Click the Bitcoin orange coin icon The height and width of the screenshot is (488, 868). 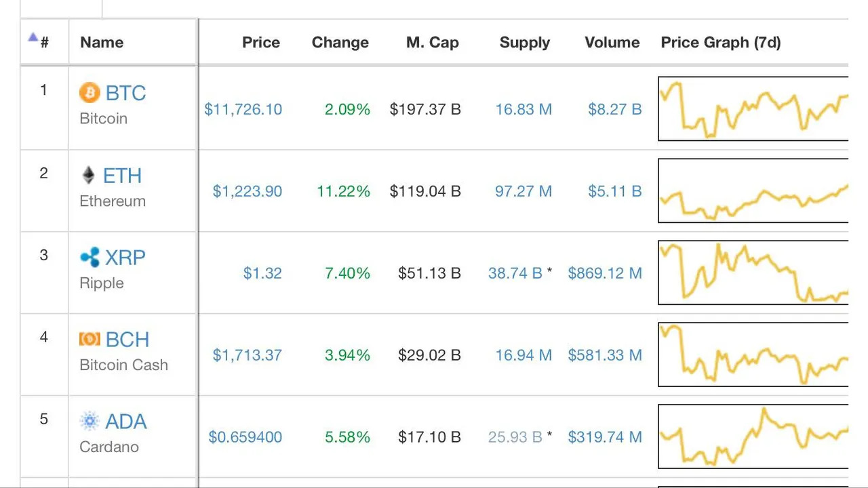tap(90, 92)
